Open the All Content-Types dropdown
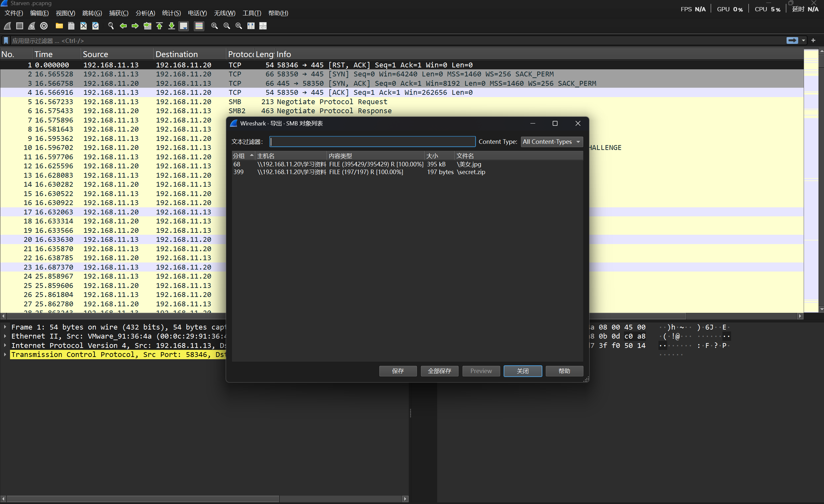The image size is (824, 504). click(x=551, y=142)
